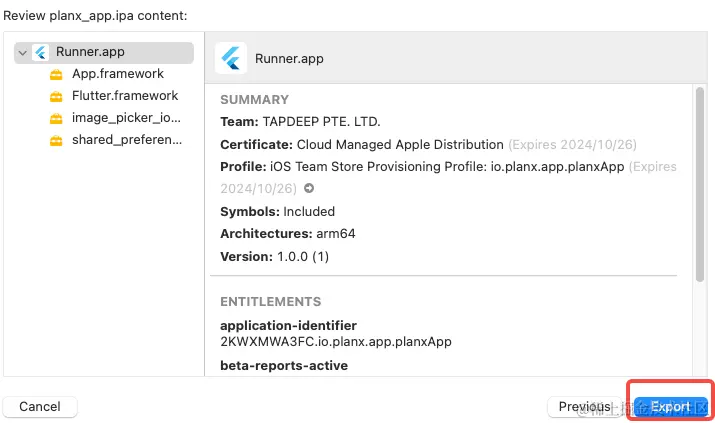Click the ENTITLEMENTS section heading

click(270, 302)
